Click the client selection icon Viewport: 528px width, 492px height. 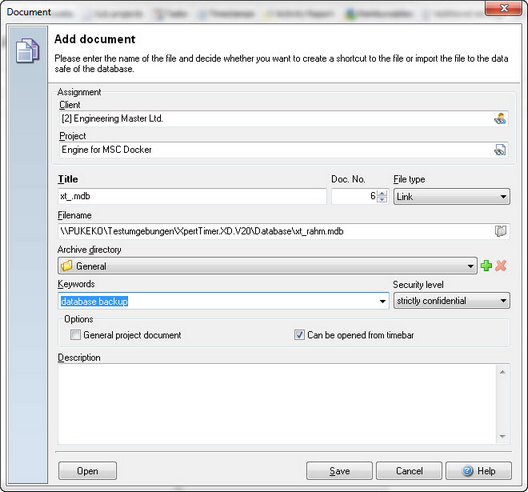tap(500, 119)
